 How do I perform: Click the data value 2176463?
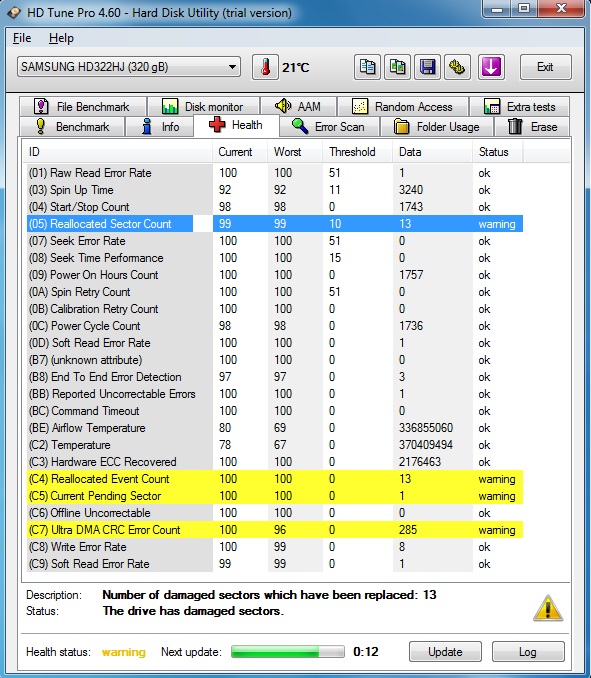coord(420,462)
